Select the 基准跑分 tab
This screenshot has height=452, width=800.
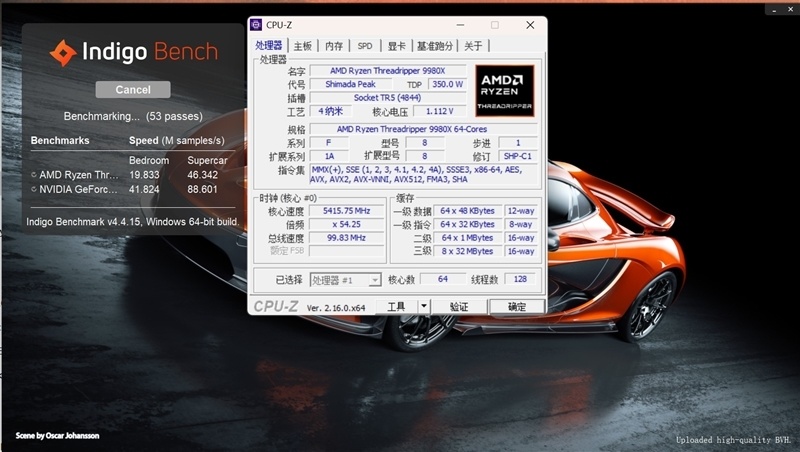436,46
